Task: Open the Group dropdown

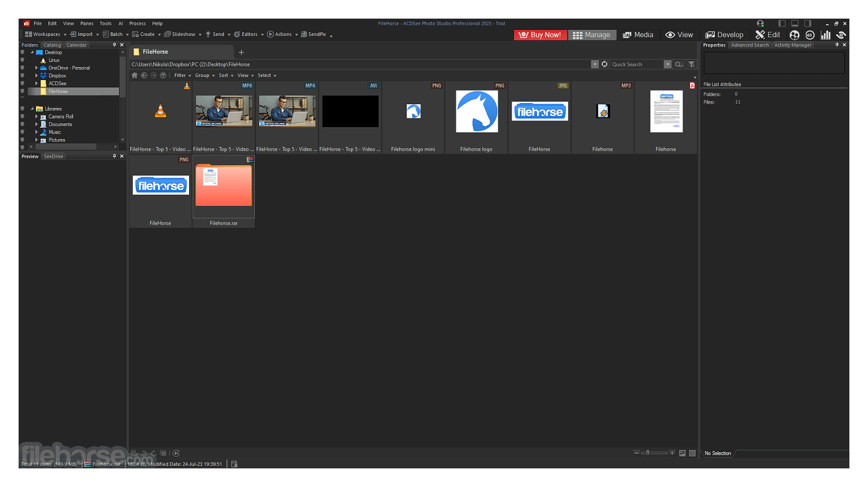Action: pyautogui.click(x=205, y=75)
